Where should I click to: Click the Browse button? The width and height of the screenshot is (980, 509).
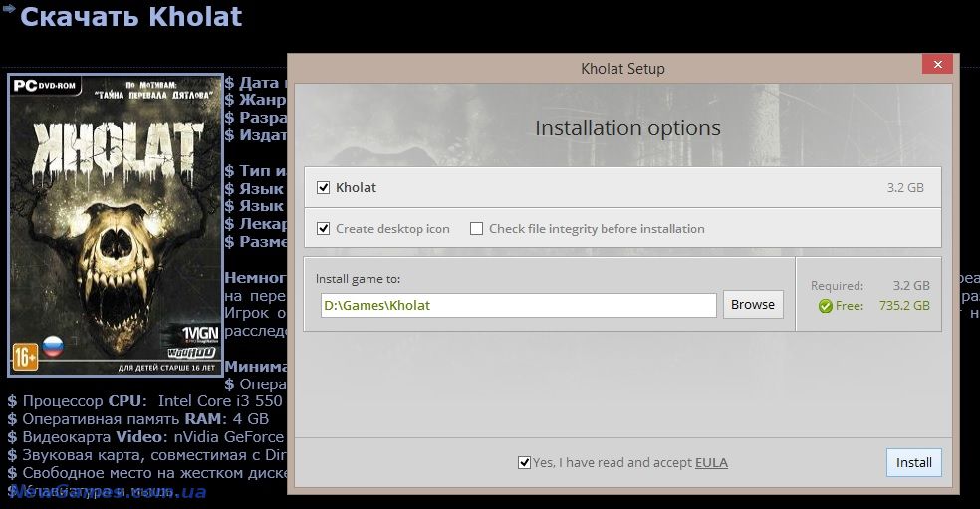(753, 305)
